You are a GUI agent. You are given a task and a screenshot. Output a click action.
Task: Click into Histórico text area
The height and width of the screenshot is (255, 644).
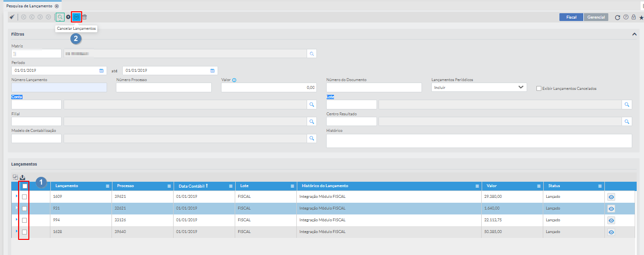click(x=479, y=141)
